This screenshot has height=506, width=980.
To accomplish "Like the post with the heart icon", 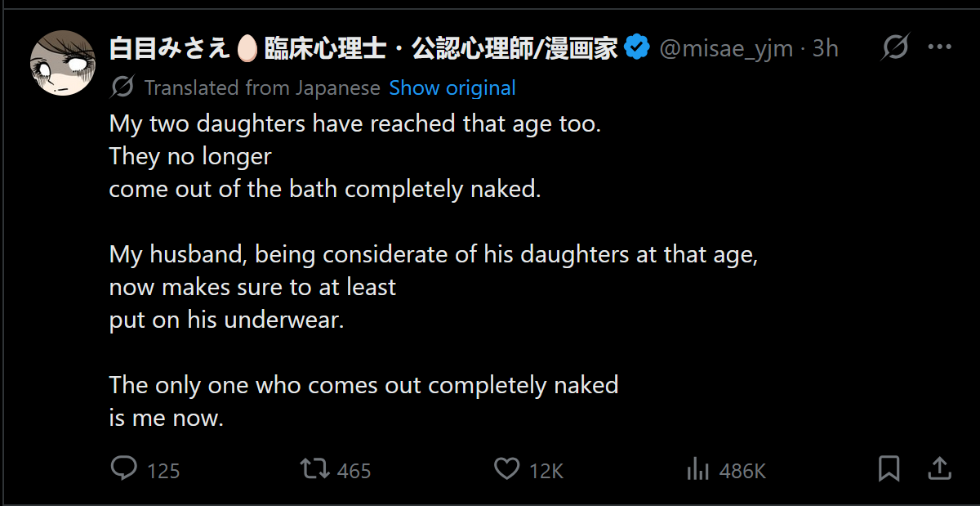I will click(x=507, y=468).
